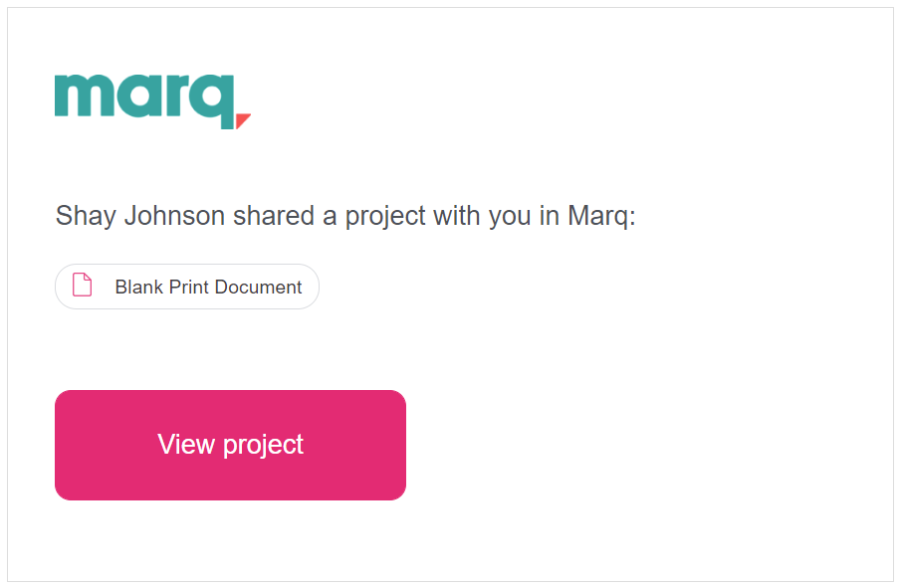This screenshot has height=588, width=901.
Task: Open the Blank Print Document chip
Action: 187,287
